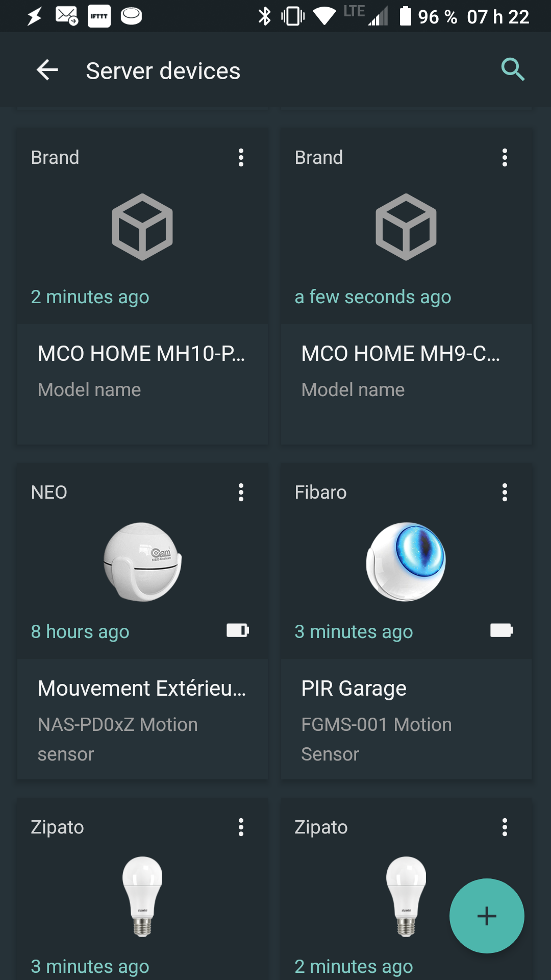Open the MCO HOME MH10-P device title
The width and height of the screenshot is (551, 980).
[x=141, y=354]
